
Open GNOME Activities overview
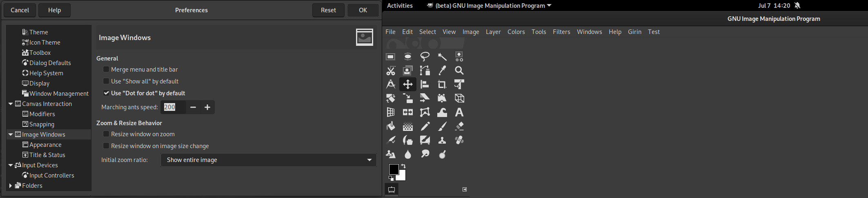coord(400,6)
